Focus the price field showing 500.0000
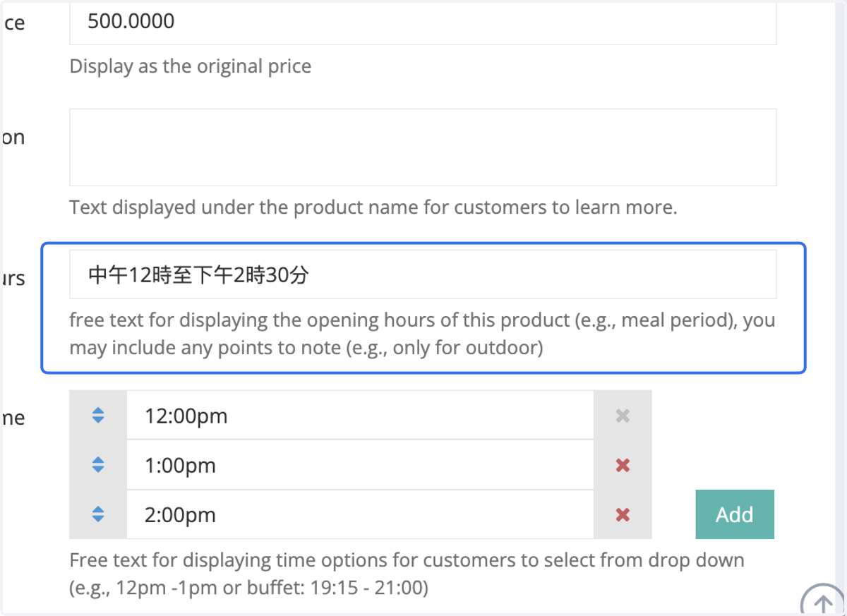 (x=423, y=23)
